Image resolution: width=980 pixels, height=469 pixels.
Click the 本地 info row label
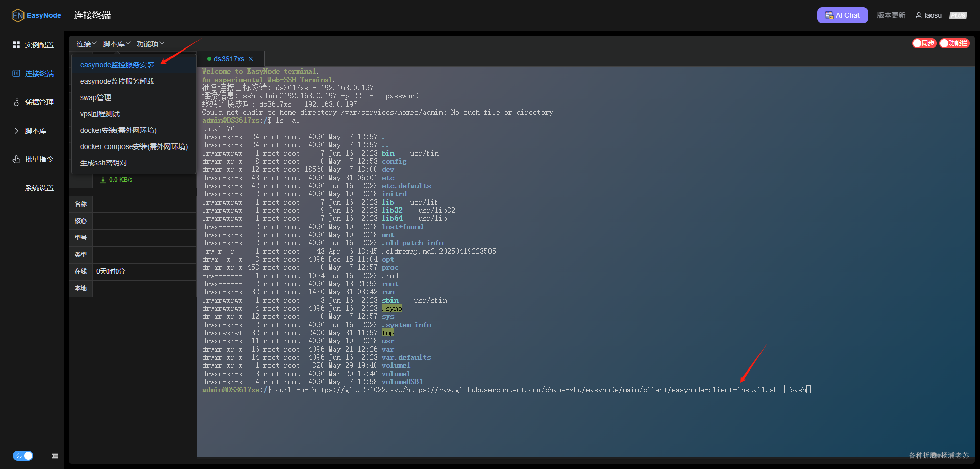[81, 288]
